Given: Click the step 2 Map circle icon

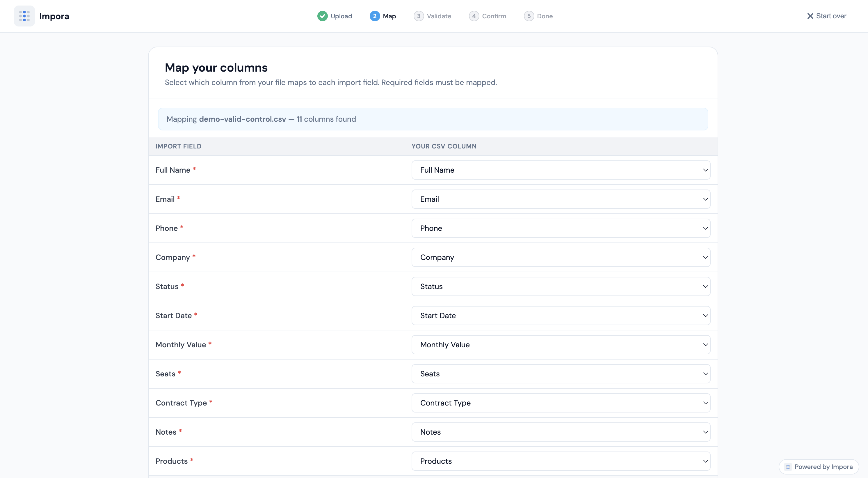Looking at the screenshot, I should click(x=375, y=16).
